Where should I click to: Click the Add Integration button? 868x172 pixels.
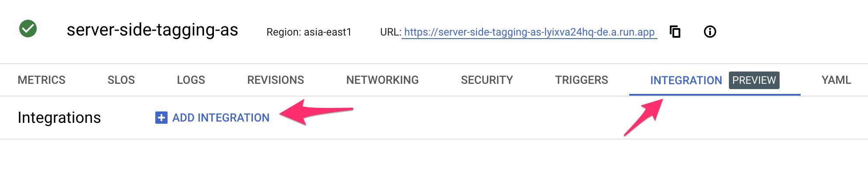(212, 118)
